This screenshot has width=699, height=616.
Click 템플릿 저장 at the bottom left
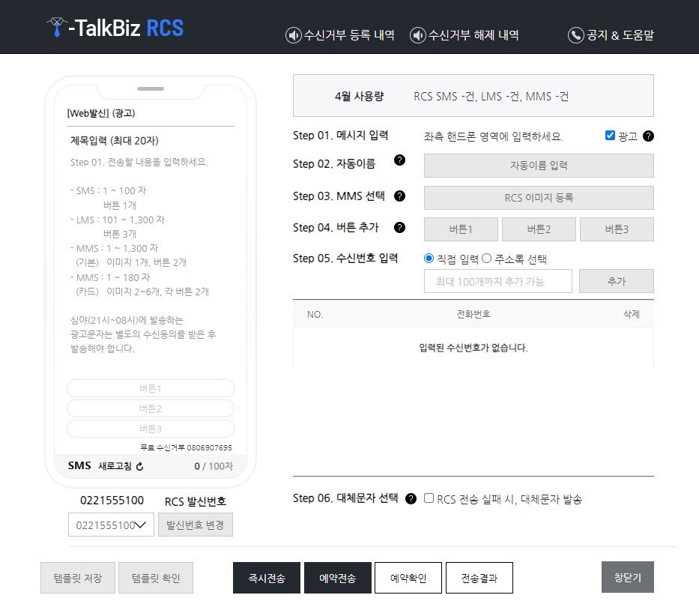77,577
